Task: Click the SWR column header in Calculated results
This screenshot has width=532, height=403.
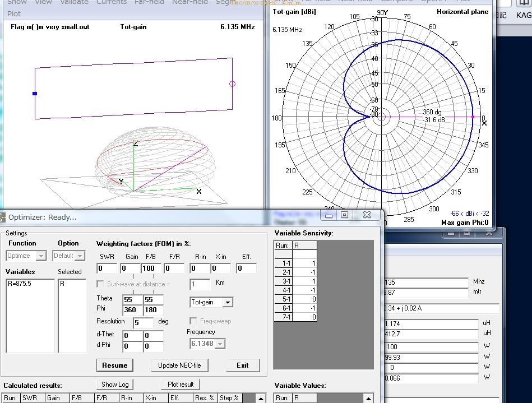Action: 33,398
